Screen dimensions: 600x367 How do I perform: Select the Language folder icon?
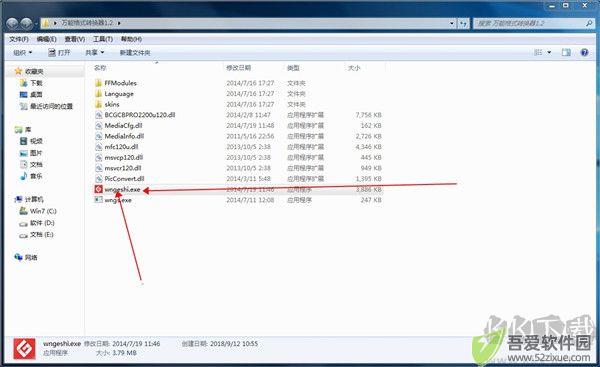[x=98, y=94]
